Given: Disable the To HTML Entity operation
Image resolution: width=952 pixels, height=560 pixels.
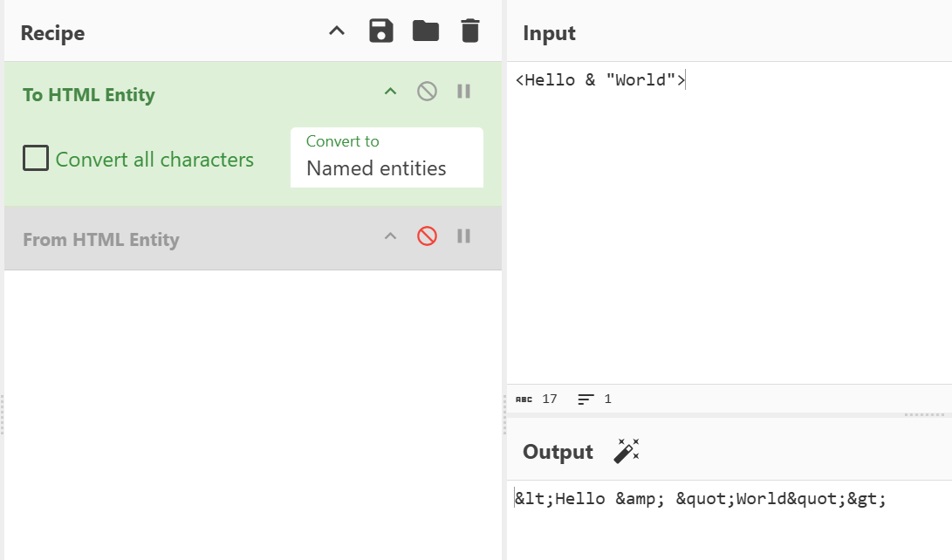Looking at the screenshot, I should [x=427, y=92].
